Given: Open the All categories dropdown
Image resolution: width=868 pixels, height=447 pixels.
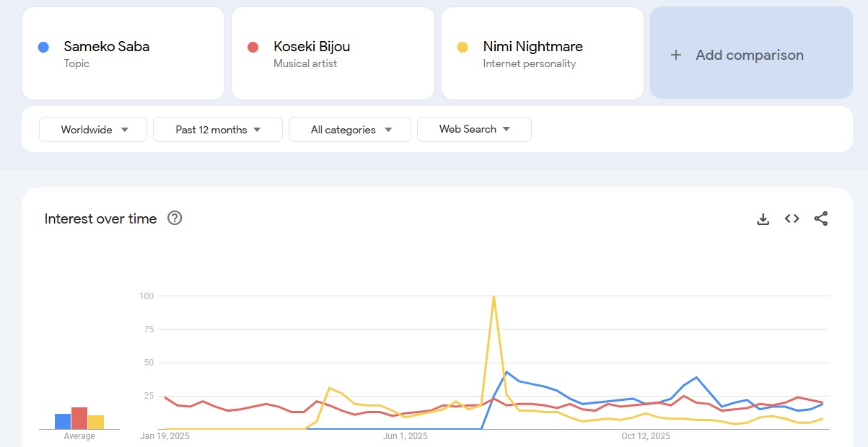Looking at the screenshot, I should coord(350,130).
